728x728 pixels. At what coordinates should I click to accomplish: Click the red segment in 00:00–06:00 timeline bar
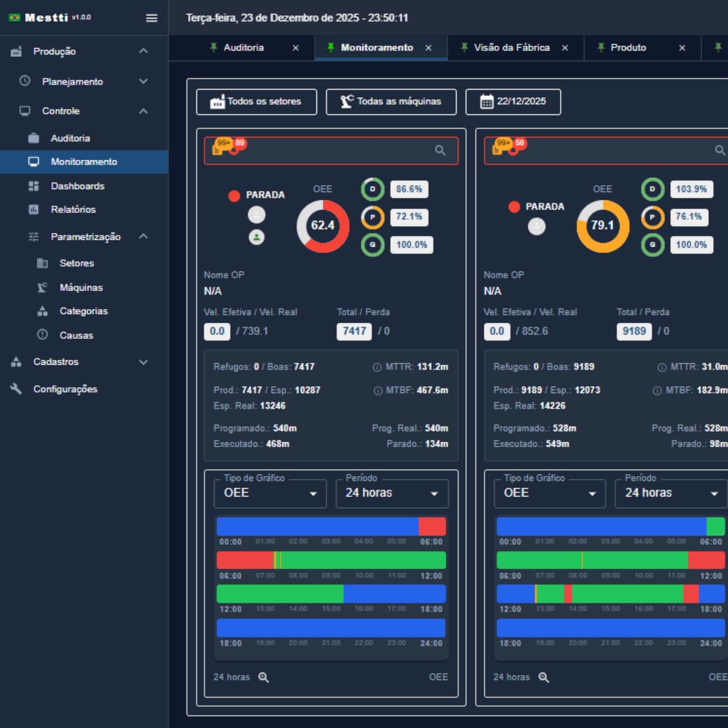pyautogui.click(x=432, y=526)
